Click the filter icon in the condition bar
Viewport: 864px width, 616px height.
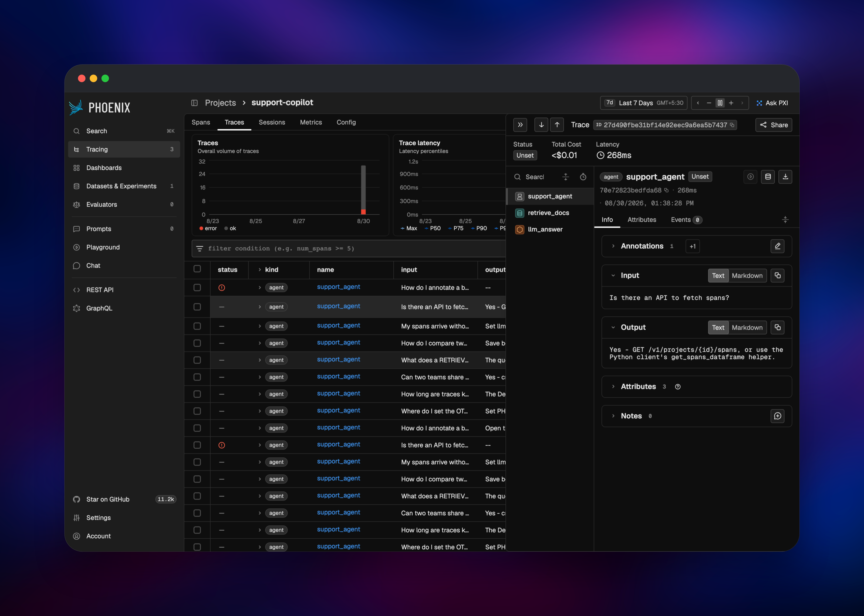(200, 248)
